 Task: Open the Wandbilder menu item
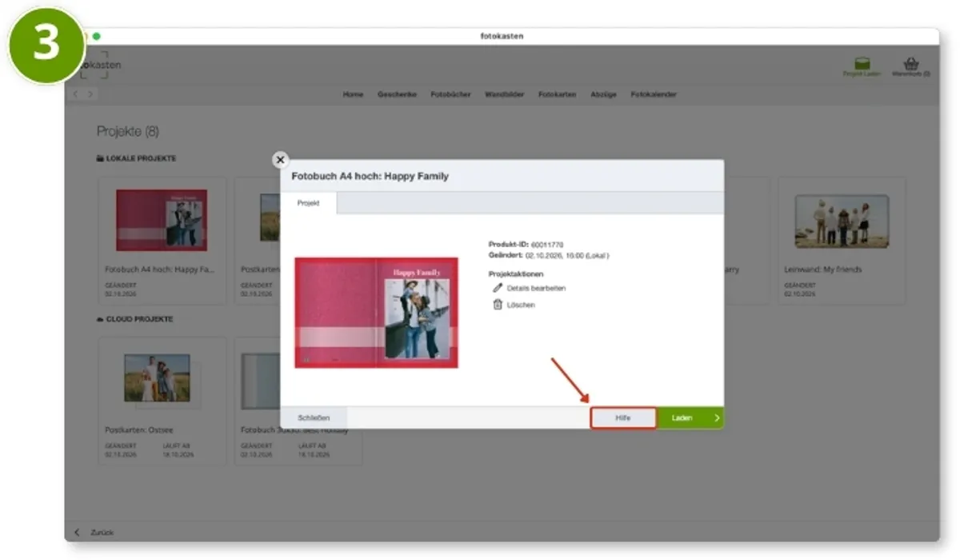pyautogui.click(x=505, y=94)
